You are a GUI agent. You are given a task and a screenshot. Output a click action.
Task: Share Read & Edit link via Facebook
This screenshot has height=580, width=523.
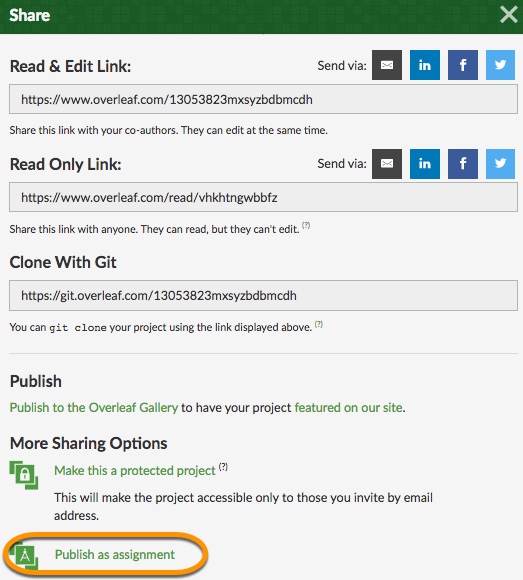pyautogui.click(x=463, y=65)
